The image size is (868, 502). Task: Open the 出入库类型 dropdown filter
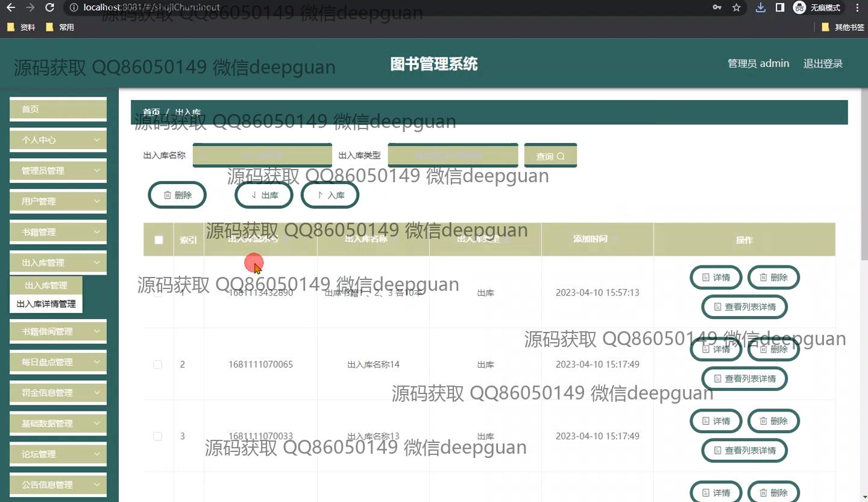[453, 155]
